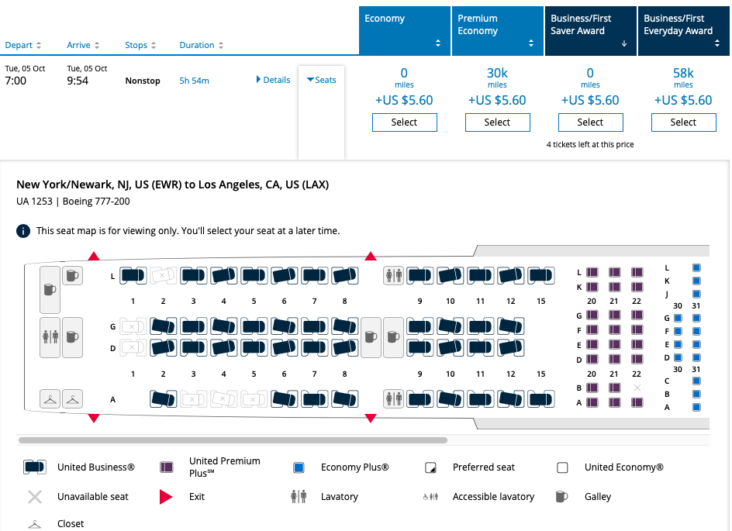This screenshot has width=732, height=531.
Task: Click the 5h 54m duration link
Action: (x=194, y=81)
